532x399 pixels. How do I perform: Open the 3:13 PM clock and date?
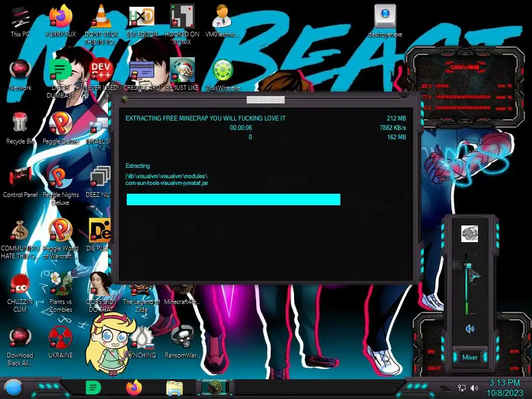click(x=504, y=388)
